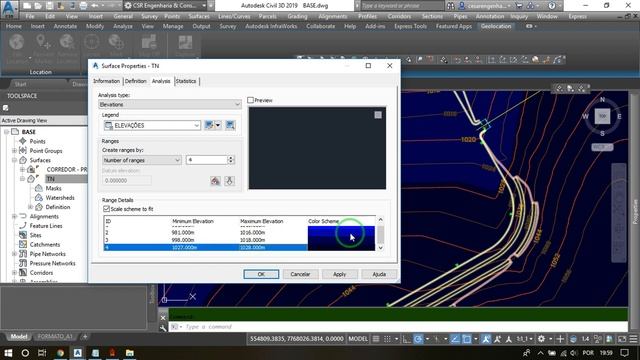Image resolution: width=640 pixels, height=360 pixels.
Task: Open the Windows Start menu
Action: [x=8, y=353]
